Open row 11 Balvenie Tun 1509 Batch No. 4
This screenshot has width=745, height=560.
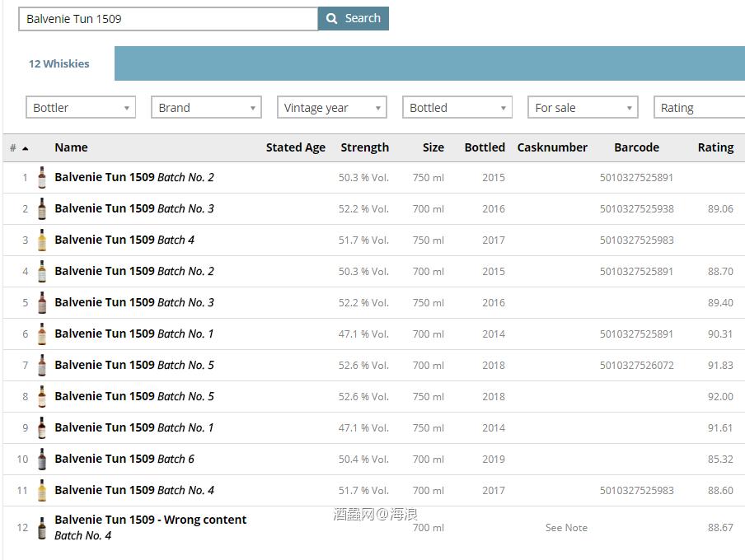(134, 491)
